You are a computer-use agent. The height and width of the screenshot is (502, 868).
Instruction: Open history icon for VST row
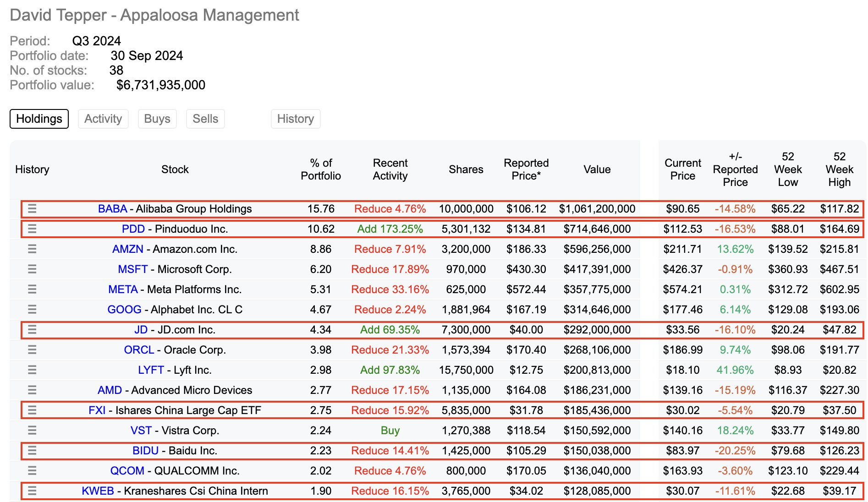[x=32, y=431]
